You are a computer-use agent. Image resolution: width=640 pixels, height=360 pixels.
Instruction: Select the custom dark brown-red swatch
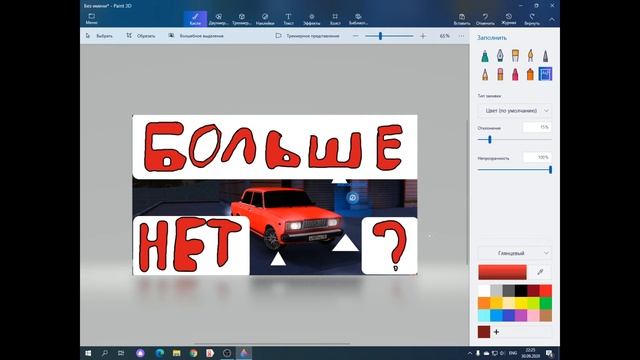click(484, 331)
